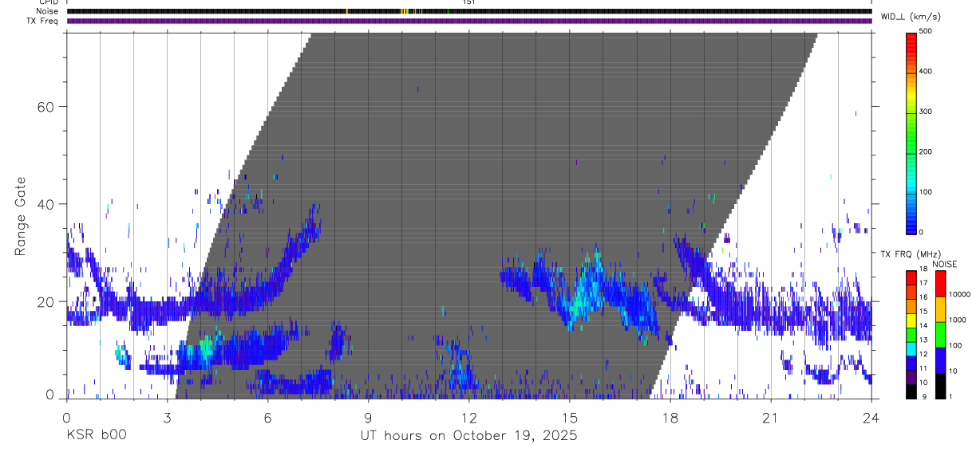The image size is (980, 452).
Task: Click the '20' tick on Range Gate axis
Action: tap(47, 301)
